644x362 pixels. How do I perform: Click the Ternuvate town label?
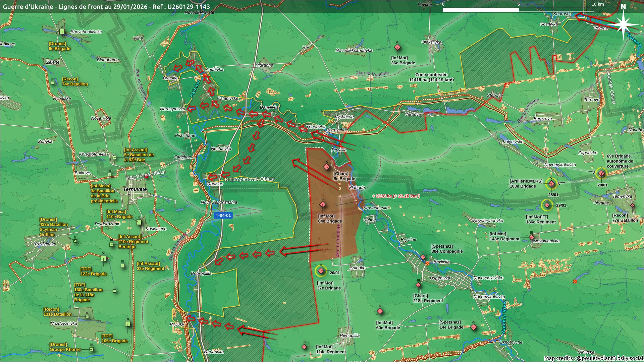(x=135, y=189)
